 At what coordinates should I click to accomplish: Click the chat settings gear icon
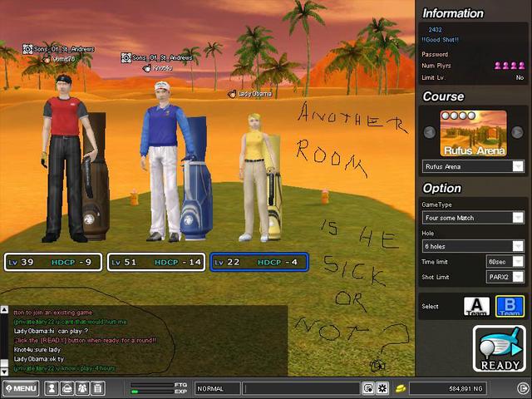pyautogui.click(x=382, y=388)
